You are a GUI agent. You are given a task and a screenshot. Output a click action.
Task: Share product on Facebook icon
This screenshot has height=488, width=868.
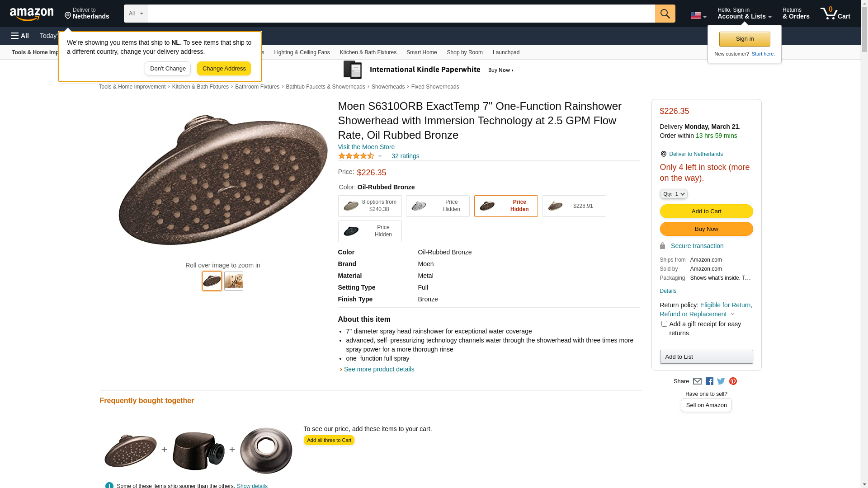pos(709,381)
